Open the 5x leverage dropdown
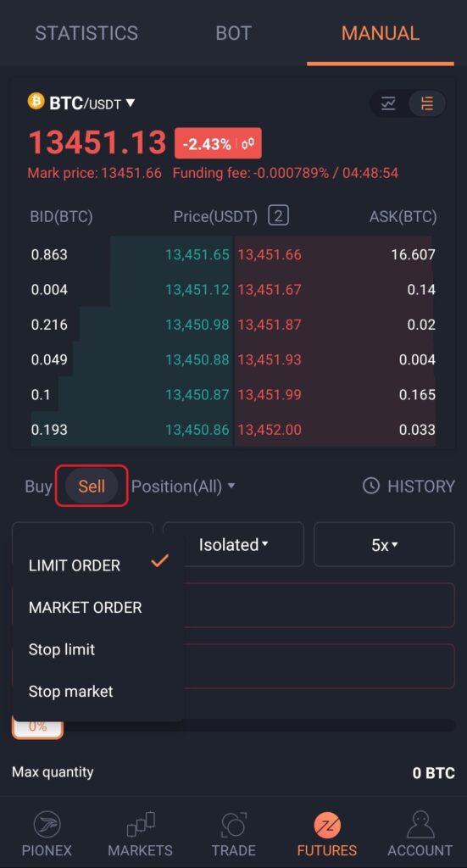 pos(384,545)
